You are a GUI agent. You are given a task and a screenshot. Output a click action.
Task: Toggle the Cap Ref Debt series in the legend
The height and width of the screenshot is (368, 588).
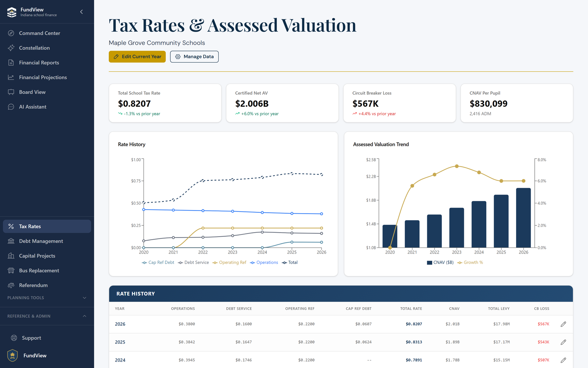pyautogui.click(x=158, y=263)
